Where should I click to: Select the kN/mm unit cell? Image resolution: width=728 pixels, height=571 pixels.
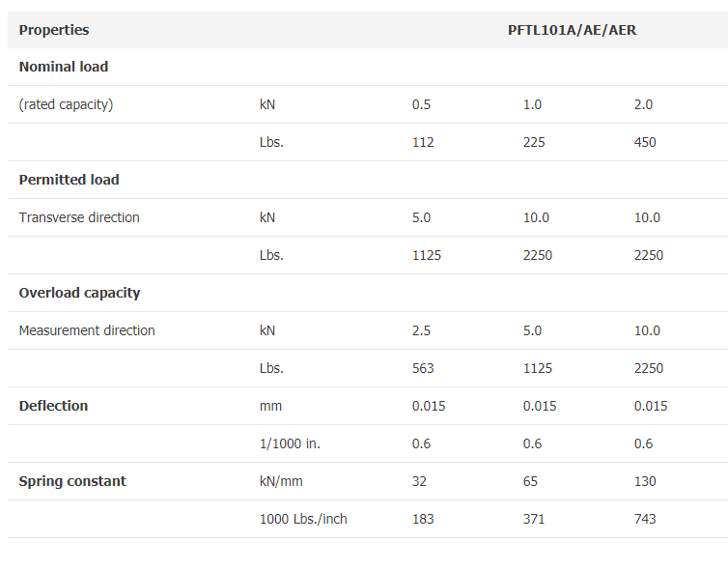(x=282, y=481)
